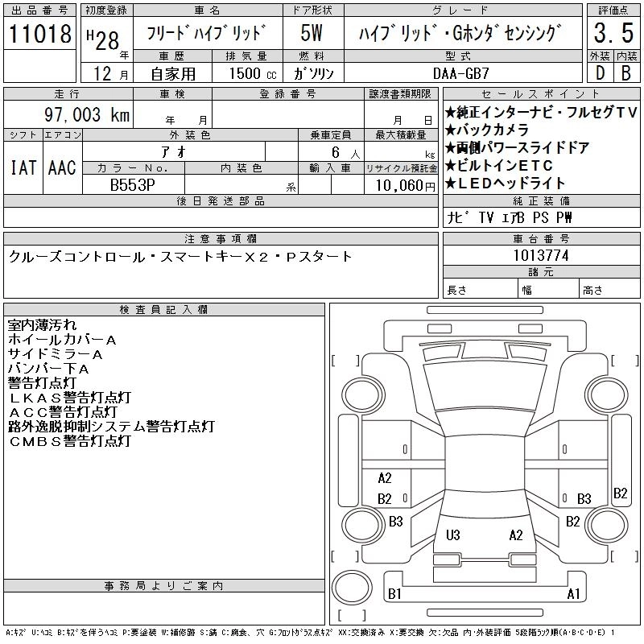This screenshot has width=644, height=644.
Task: Select the color code B553P
Action: [133, 184]
